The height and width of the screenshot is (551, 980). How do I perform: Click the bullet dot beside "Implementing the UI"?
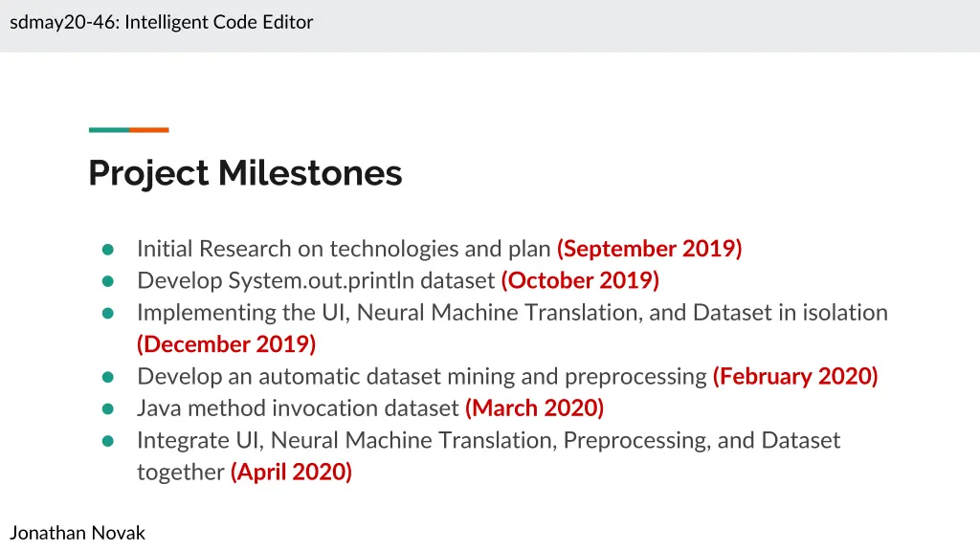click(x=108, y=313)
